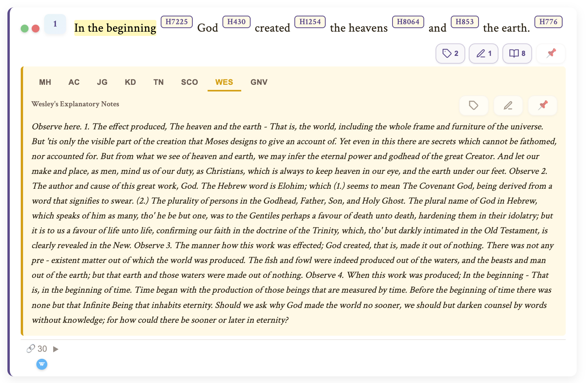Open Strong's number H776 after the earth
This screenshot has height=383, width=588.
[x=548, y=22]
